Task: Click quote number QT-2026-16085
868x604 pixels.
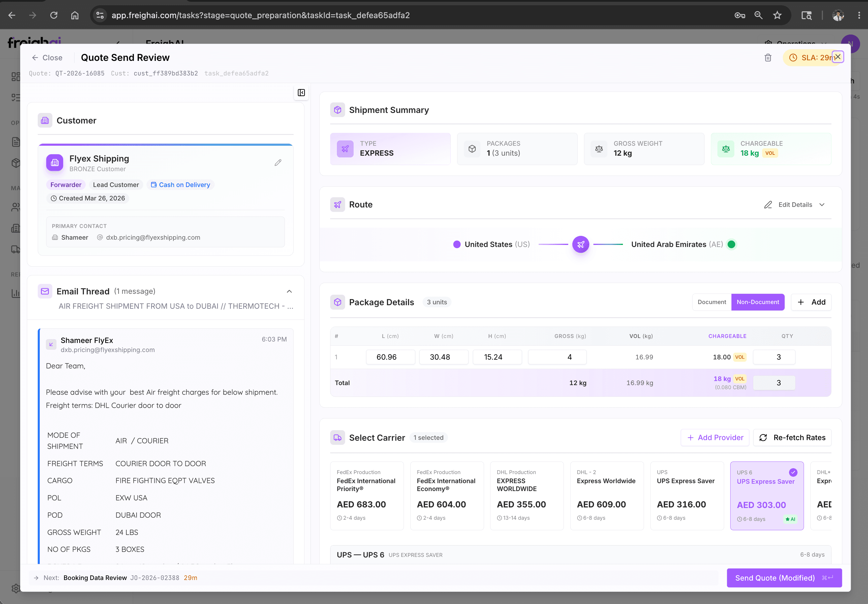Action: (80, 73)
